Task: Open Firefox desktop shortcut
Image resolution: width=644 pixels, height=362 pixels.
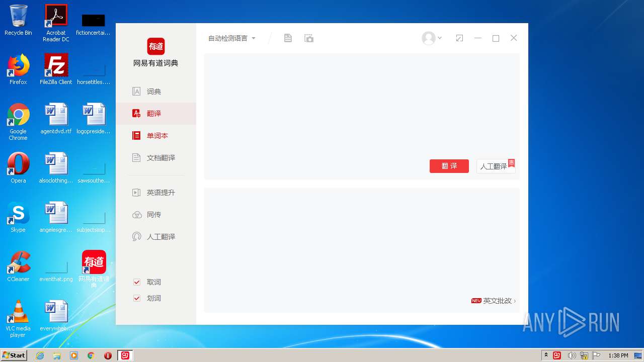Action: pos(18,69)
